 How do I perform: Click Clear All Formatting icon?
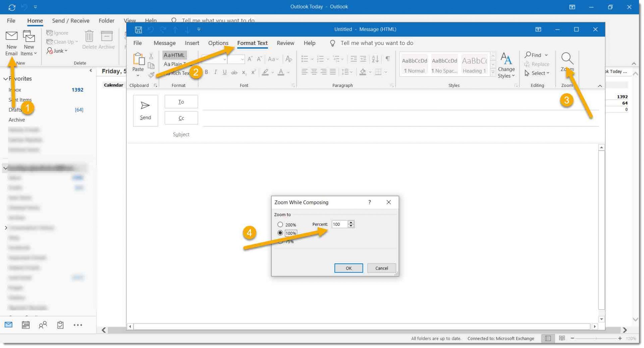pyautogui.click(x=288, y=59)
